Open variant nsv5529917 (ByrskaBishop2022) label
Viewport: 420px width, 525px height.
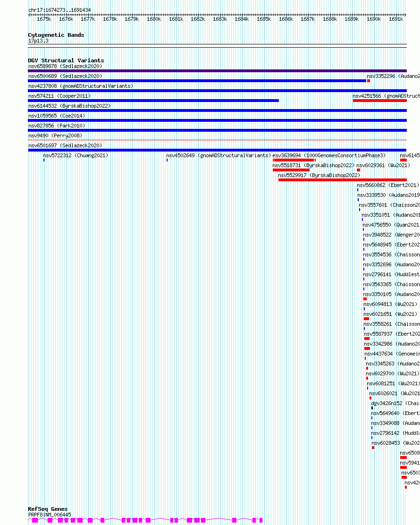click(319, 176)
